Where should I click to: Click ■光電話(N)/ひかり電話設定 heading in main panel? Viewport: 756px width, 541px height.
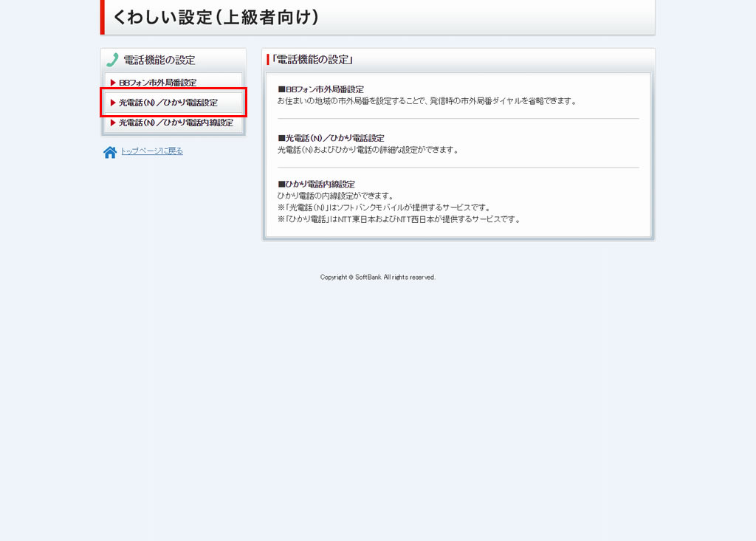point(331,138)
